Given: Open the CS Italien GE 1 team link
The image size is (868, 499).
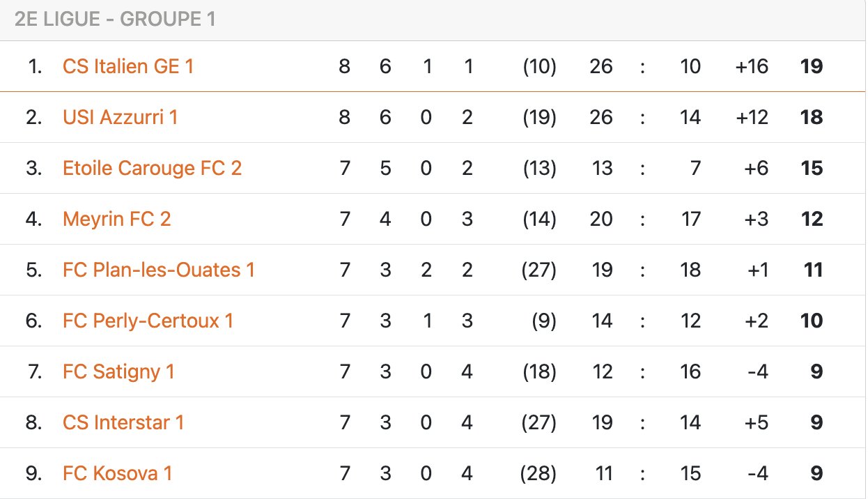Looking at the screenshot, I should tap(128, 66).
